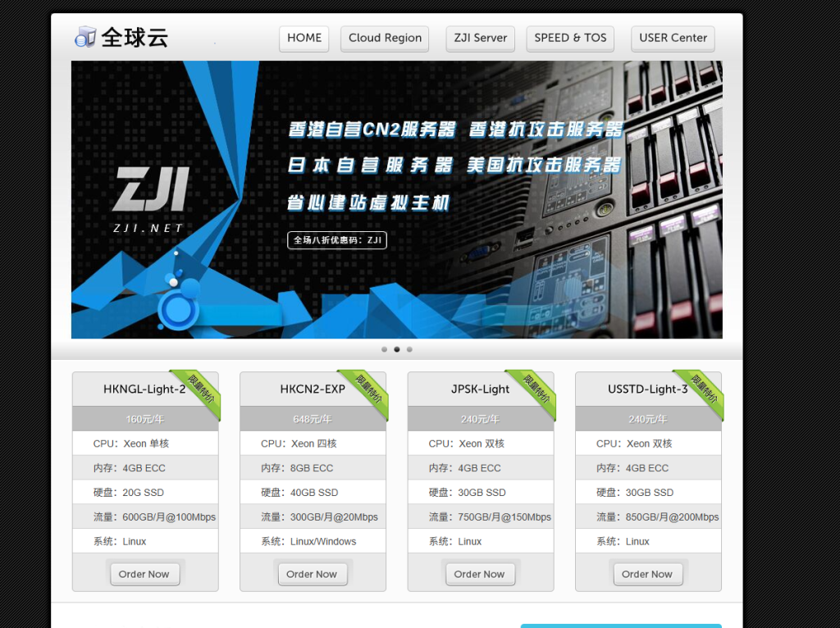Open the Cloud Region menu
Image resolution: width=840 pixels, height=628 pixels.
pyautogui.click(x=385, y=39)
